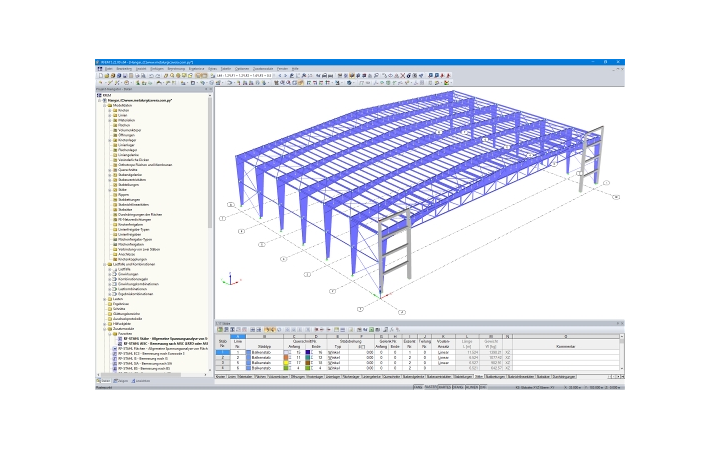The image size is (720, 450).
Task: Go to next load case arrow
Action: coord(286,75)
